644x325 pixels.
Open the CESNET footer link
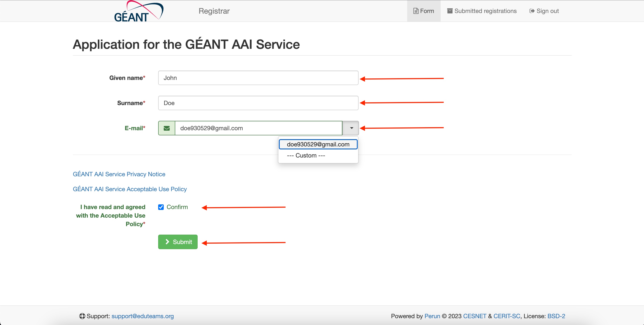pyautogui.click(x=475, y=316)
